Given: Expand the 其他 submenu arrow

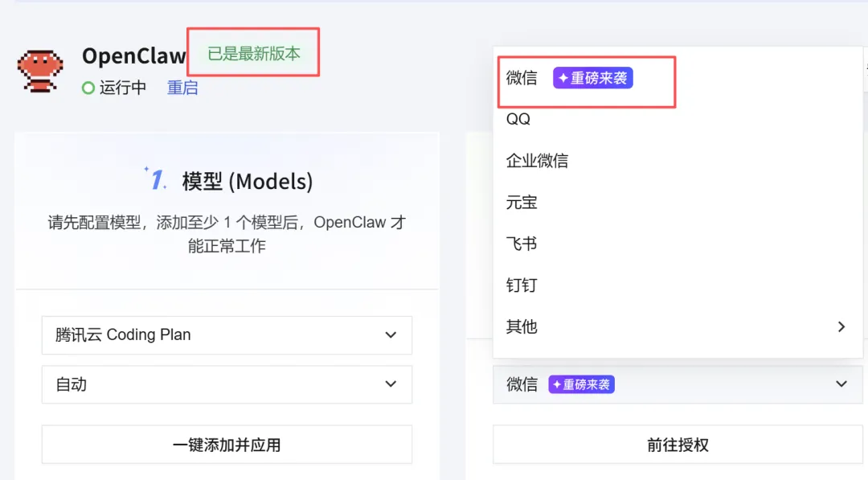Looking at the screenshot, I should click(x=841, y=326).
